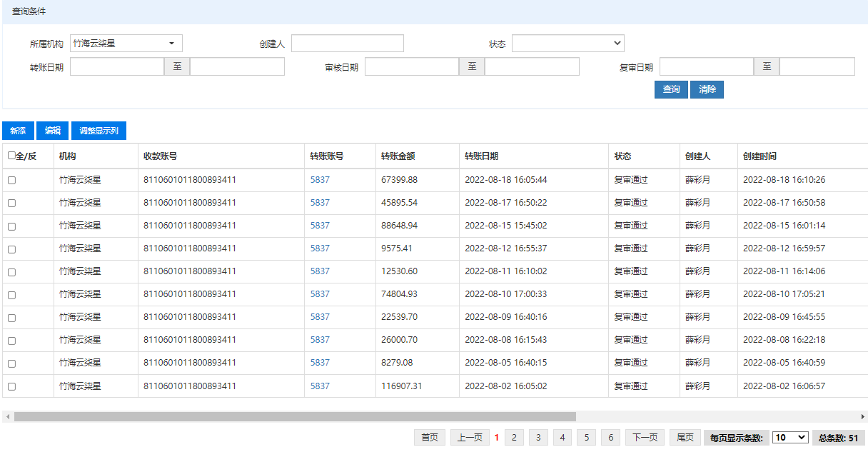Click the 新添 add button
Image resolution: width=868 pixels, height=457 pixels.
(18, 131)
